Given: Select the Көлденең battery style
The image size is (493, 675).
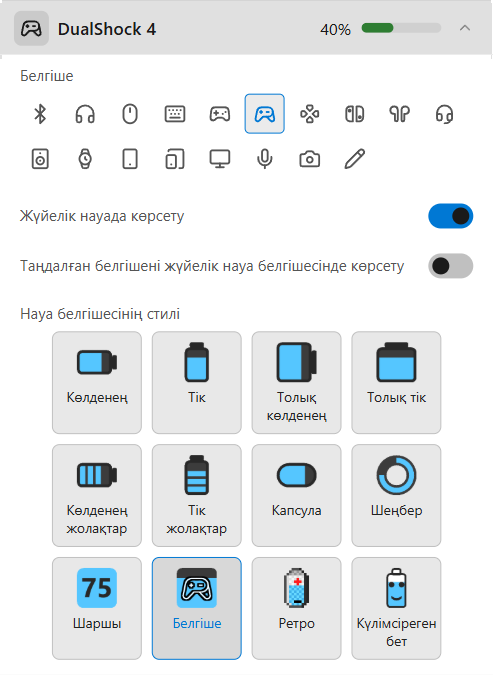Looking at the screenshot, I should [x=97, y=383].
